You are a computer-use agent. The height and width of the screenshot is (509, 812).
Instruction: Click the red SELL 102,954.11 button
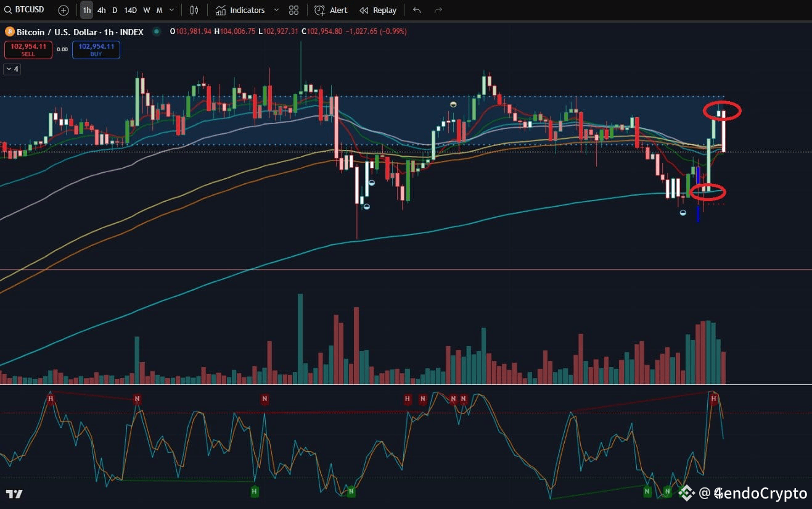coord(28,50)
